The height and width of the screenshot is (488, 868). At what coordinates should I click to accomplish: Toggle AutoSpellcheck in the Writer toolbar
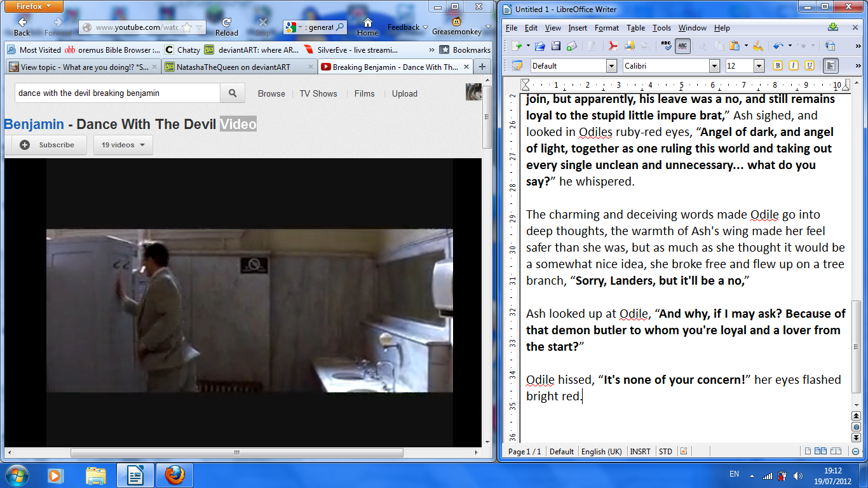pyautogui.click(x=682, y=46)
